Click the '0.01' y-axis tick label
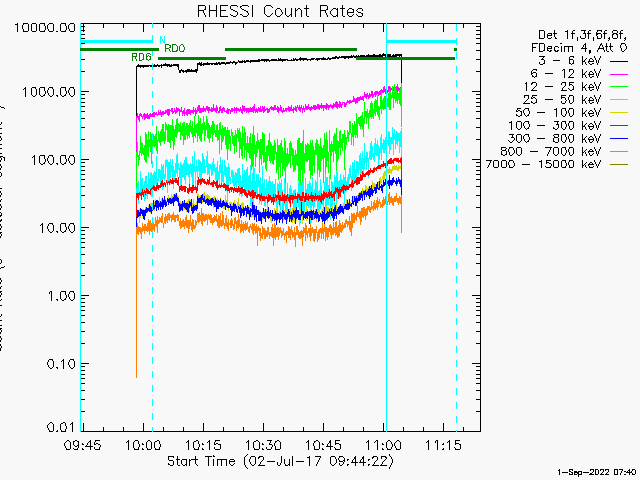This screenshot has width=640, height=480. 62,427
